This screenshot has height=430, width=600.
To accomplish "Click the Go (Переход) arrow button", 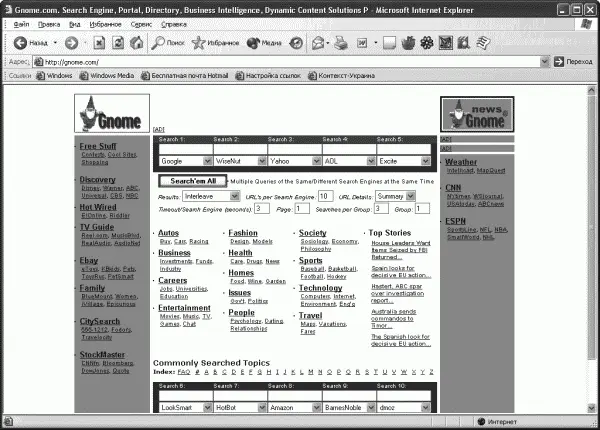I will (x=559, y=62).
